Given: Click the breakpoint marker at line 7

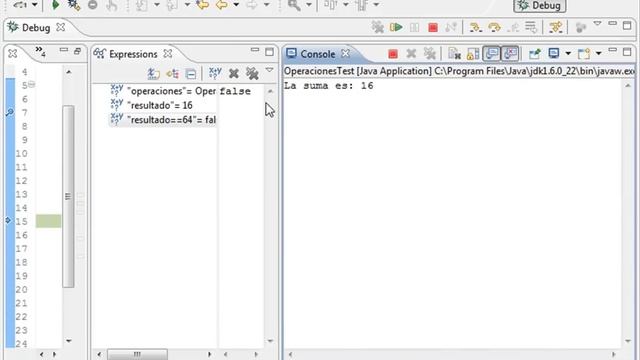Looking at the screenshot, I should (9, 112).
